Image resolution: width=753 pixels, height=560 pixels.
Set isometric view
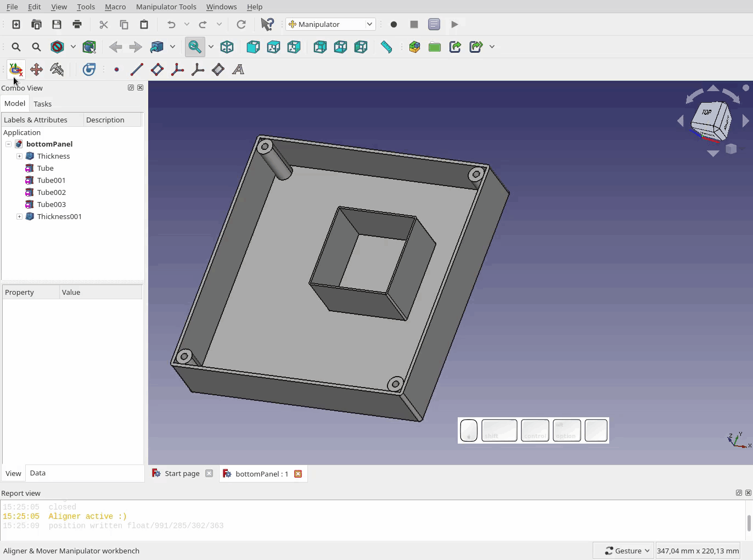(227, 47)
